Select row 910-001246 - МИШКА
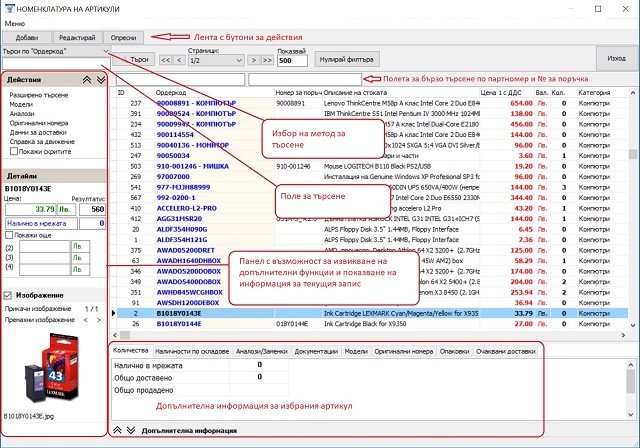 pos(372,166)
